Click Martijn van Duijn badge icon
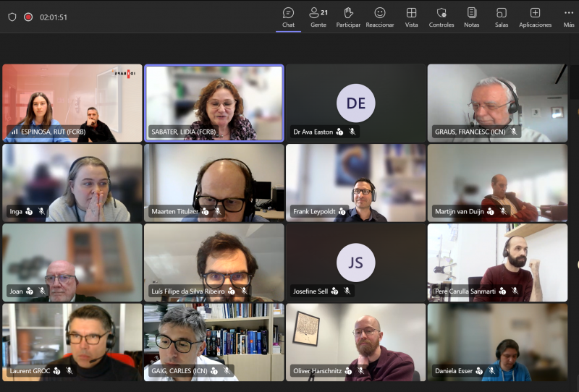This screenshot has width=579, height=392. tap(491, 211)
